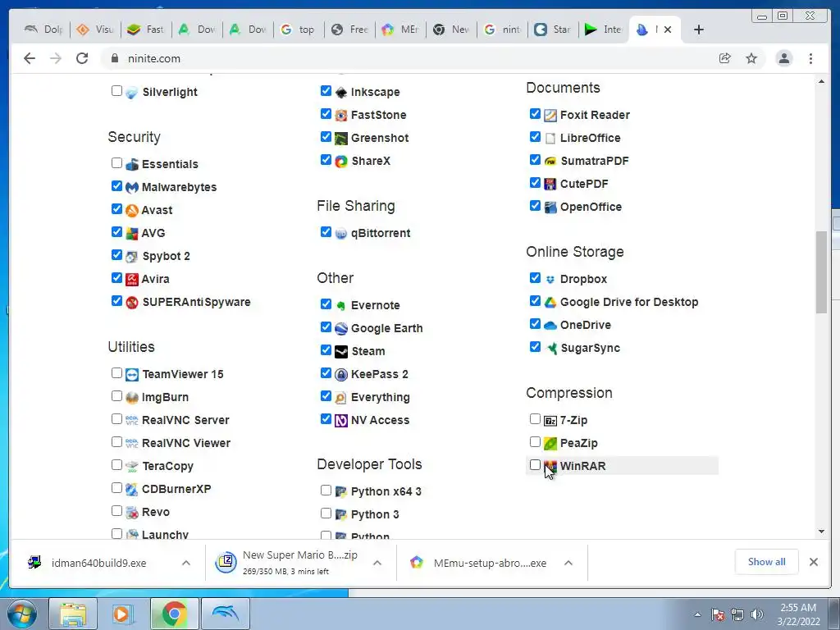Click the qBittorrent icon
840x630 pixels.
pos(341,234)
